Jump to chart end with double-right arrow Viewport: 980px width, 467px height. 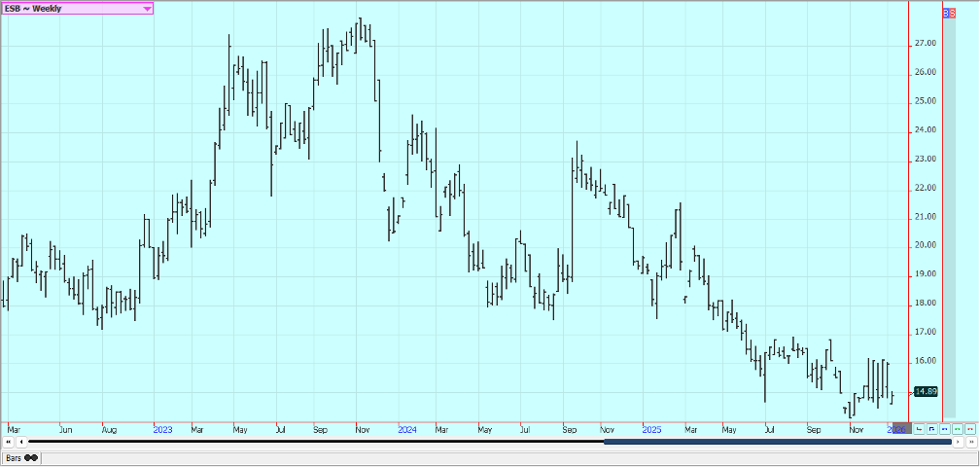(x=970, y=442)
